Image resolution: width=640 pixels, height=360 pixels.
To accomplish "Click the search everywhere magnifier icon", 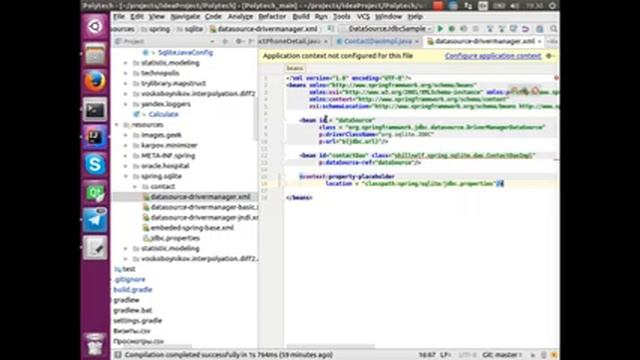I will (553, 29).
